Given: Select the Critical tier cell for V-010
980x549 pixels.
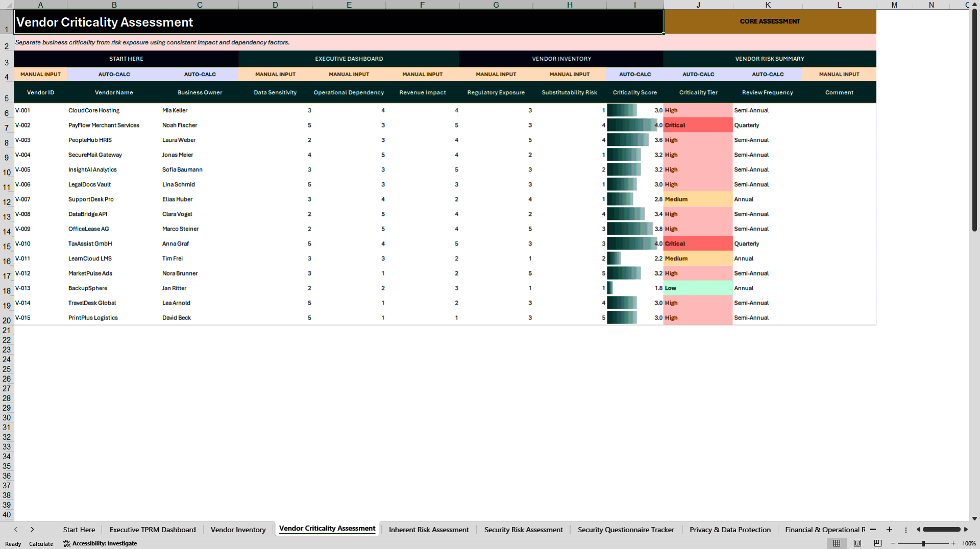Looking at the screenshot, I should [x=698, y=243].
